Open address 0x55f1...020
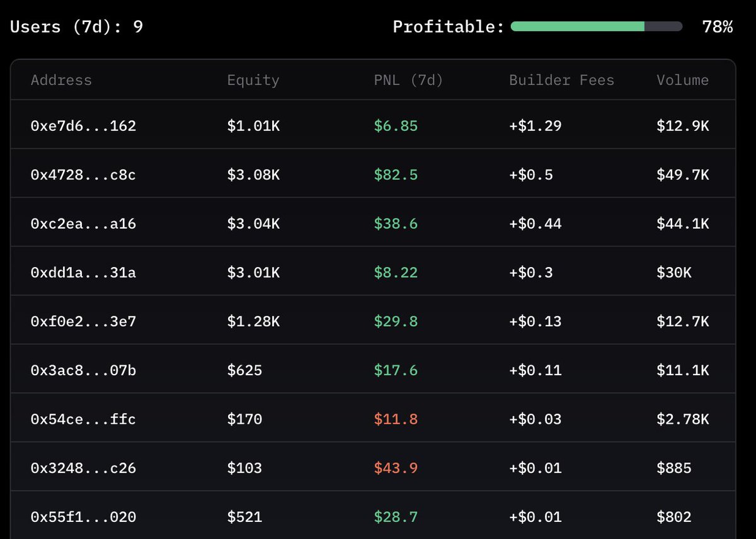This screenshot has height=539, width=756. coord(83,518)
